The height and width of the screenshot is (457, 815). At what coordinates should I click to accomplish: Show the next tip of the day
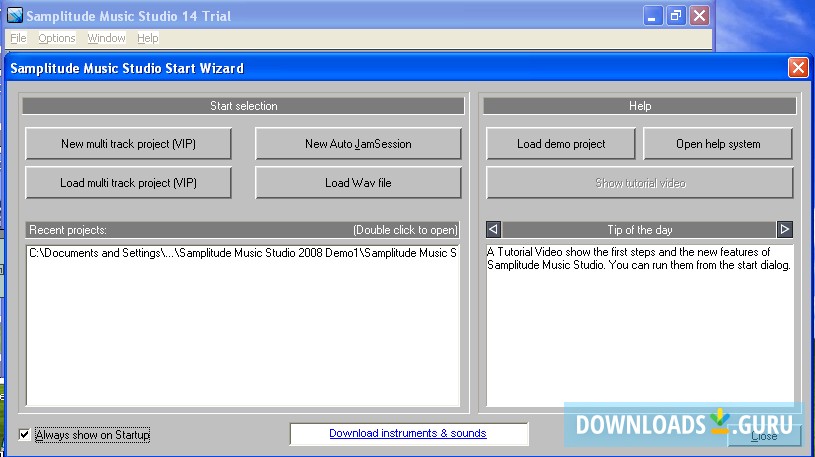(x=784, y=229)
